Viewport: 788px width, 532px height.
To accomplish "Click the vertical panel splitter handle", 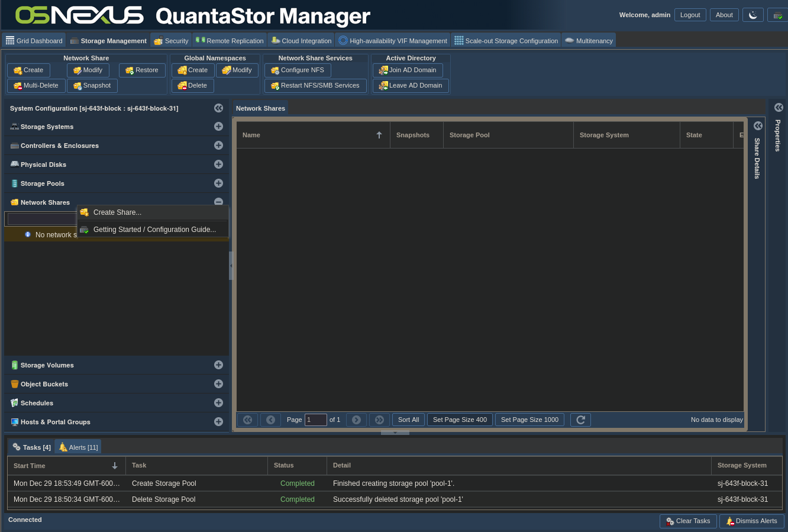I will (231, 266).
